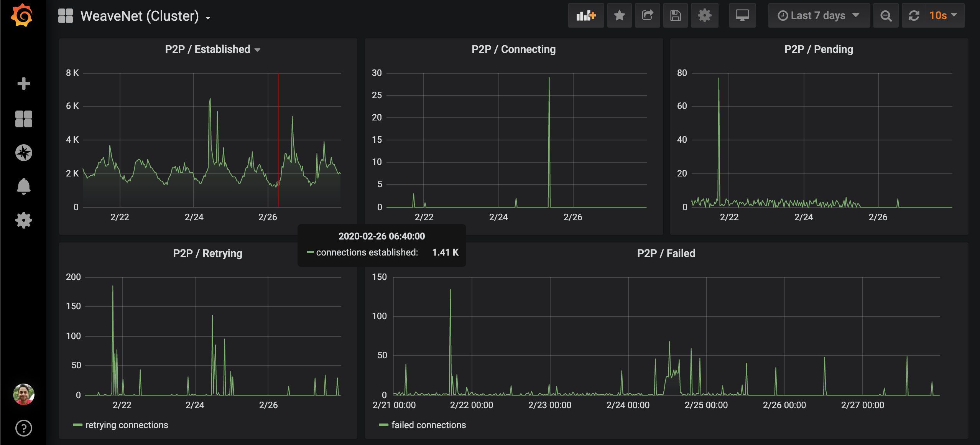Click the user profile avatar
This screenshot has height=445, width=980.
[23, 394]
